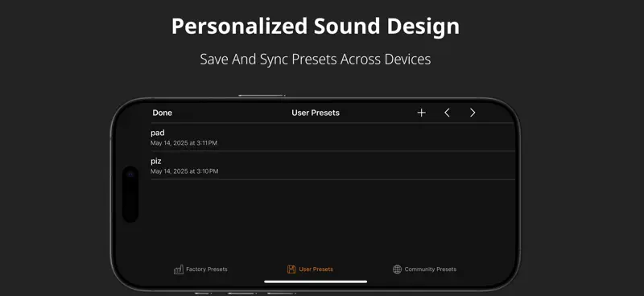The image size is (644, 296).
Task: Tap the Done button
Action: (163, 113)
